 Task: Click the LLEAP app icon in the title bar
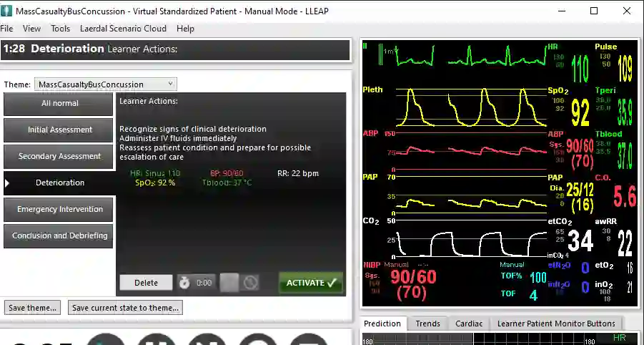pyautogui.click(x=6, y=11)
